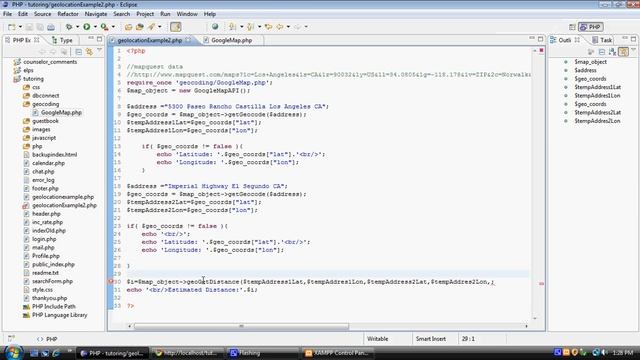This screenshot has width=640, height=360.
Task: Click the New file toolbar icon
Action: [12, 27]
